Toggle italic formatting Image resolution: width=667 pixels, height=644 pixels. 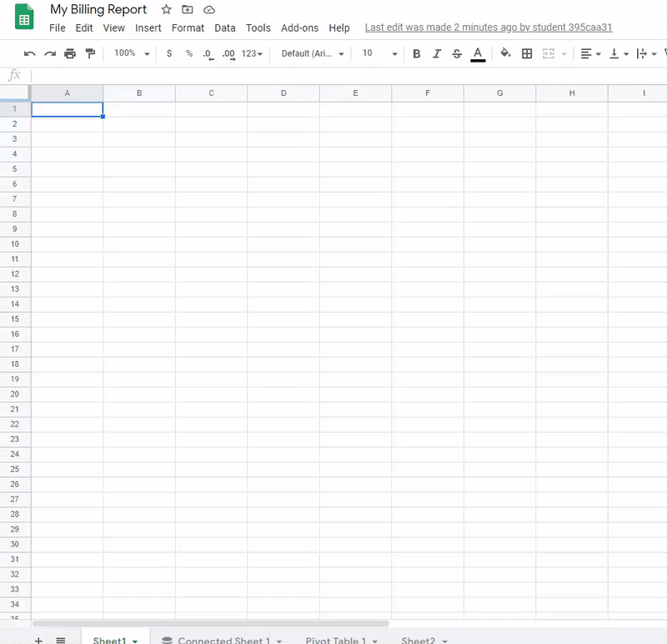(x=437, y=53)
